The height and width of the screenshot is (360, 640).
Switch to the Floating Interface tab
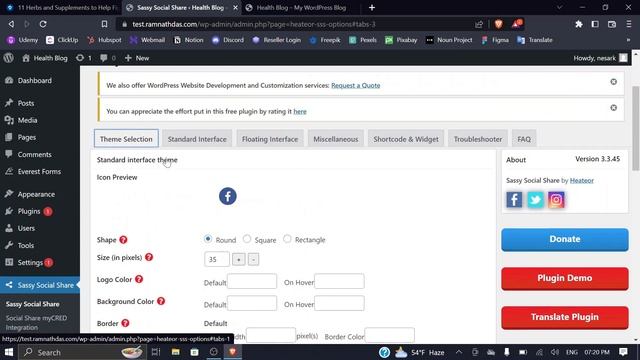[270, 139]
